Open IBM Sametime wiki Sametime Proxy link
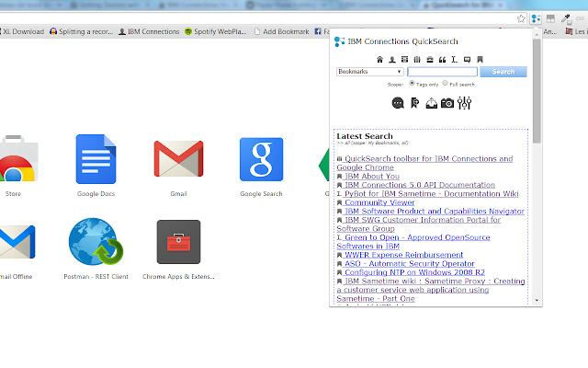The image size is (588, 368). click(x=431, y=290)
